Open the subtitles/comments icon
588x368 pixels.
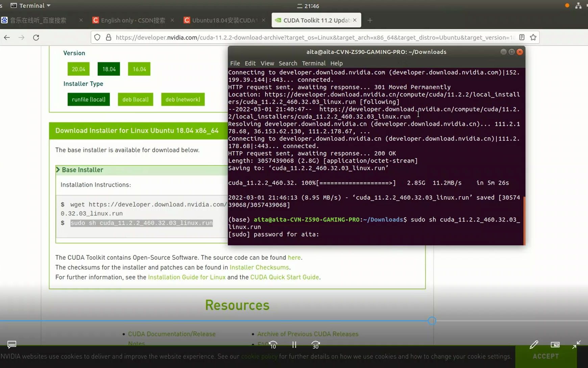click(x=12, y=345)
